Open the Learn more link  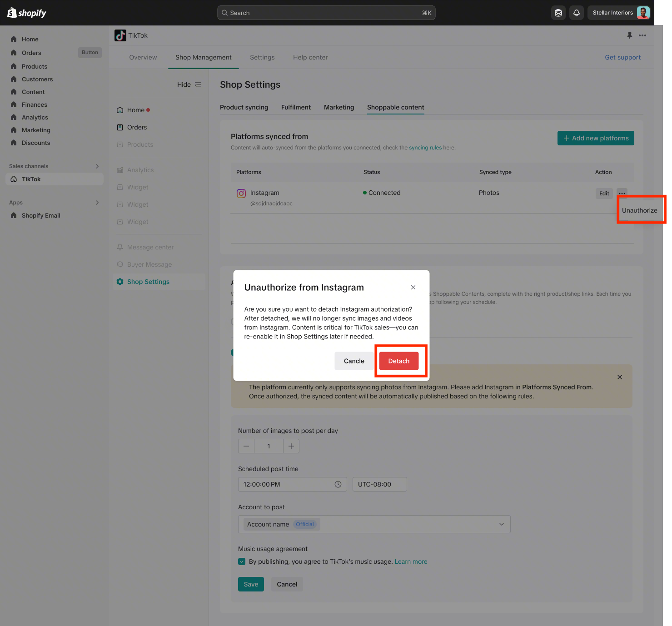(x=411, y=561)
